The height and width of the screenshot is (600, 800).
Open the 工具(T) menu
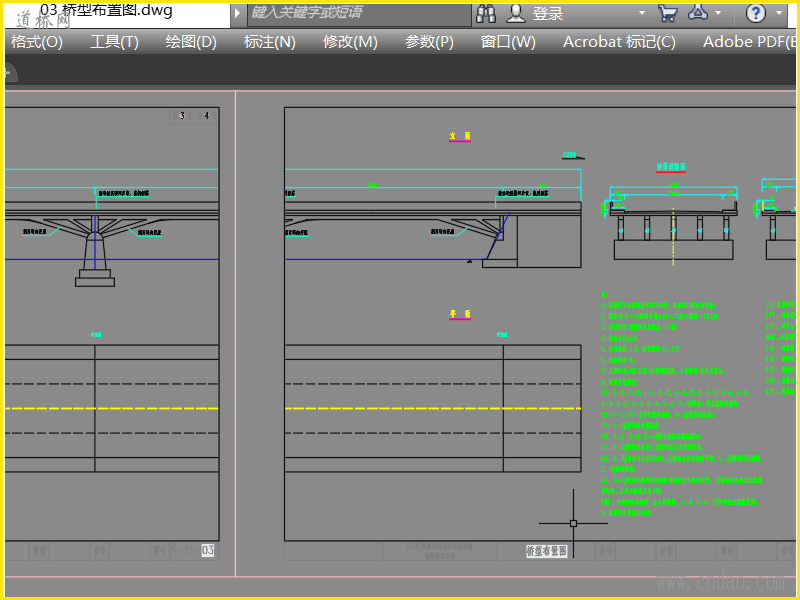point(114,42)
